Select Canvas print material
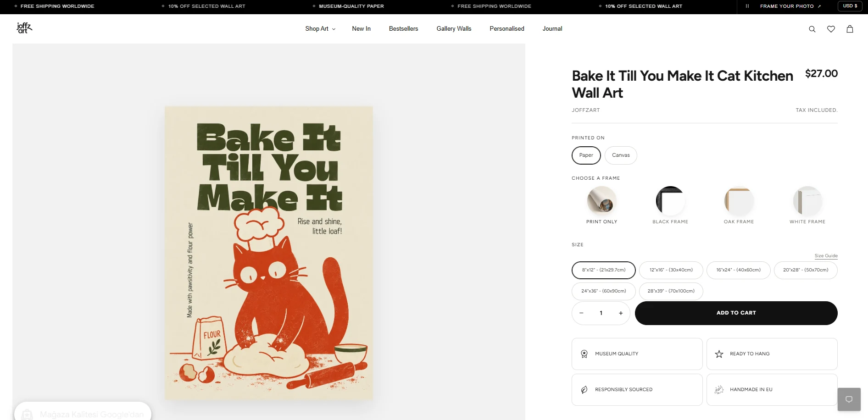The height and width of the screenshot is (420, 868). click(621, 155)
